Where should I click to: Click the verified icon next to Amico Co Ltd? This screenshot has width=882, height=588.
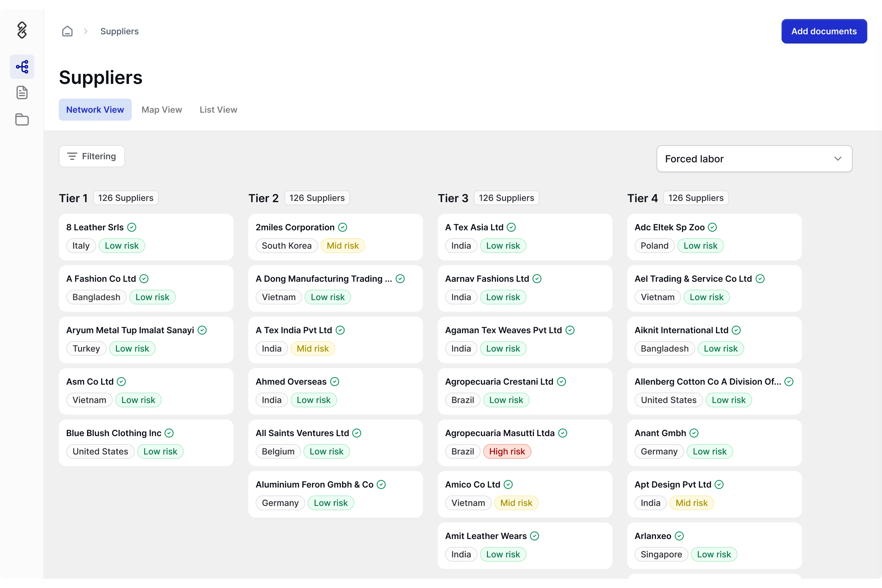[508, 484]
